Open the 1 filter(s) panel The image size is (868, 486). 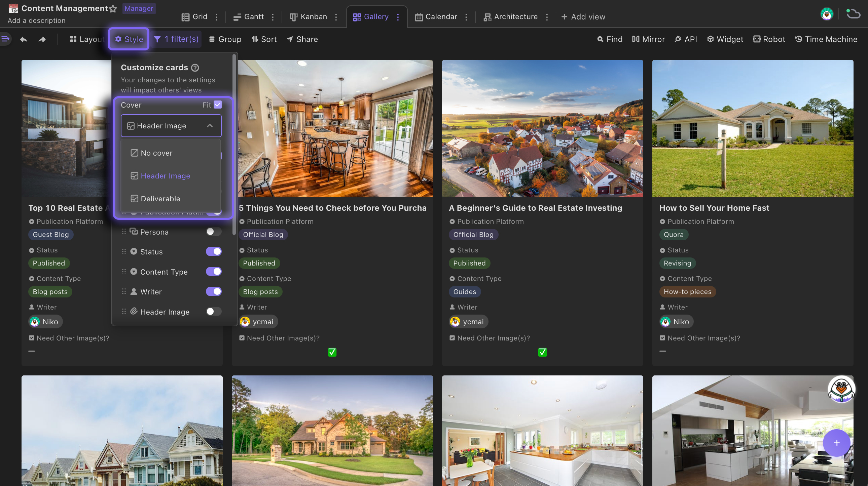pyautogui.click(x=176, y=39)
